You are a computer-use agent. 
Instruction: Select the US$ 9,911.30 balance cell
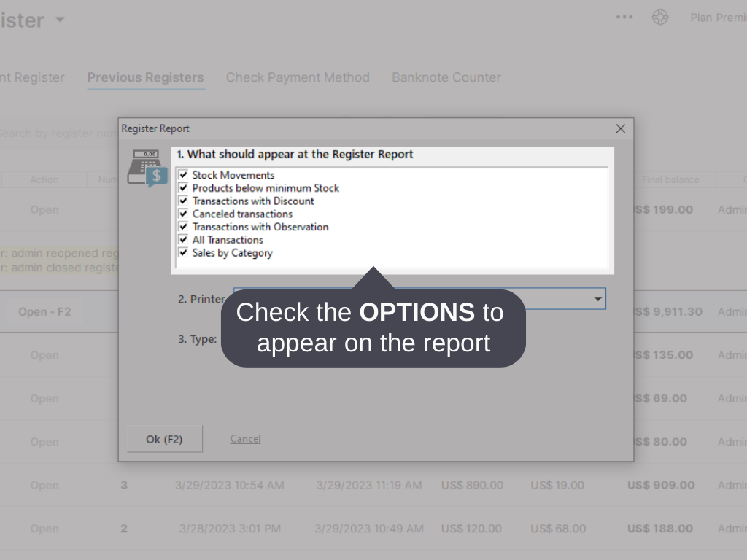point(668,312)
